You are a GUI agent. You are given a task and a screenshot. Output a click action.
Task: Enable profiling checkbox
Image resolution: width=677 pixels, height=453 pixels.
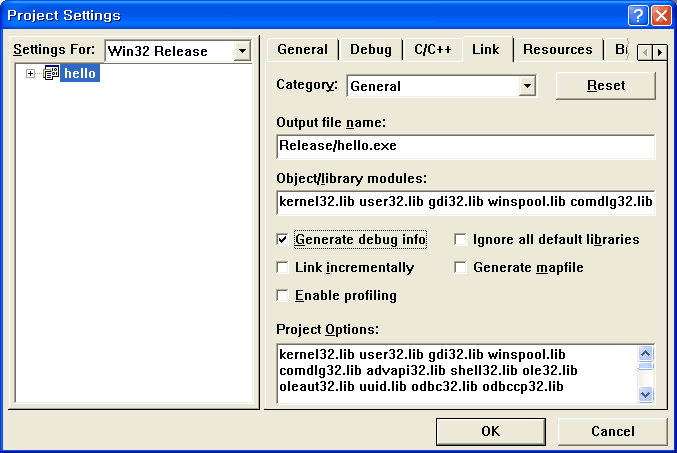pyautogui.click(x=283, y=296)
